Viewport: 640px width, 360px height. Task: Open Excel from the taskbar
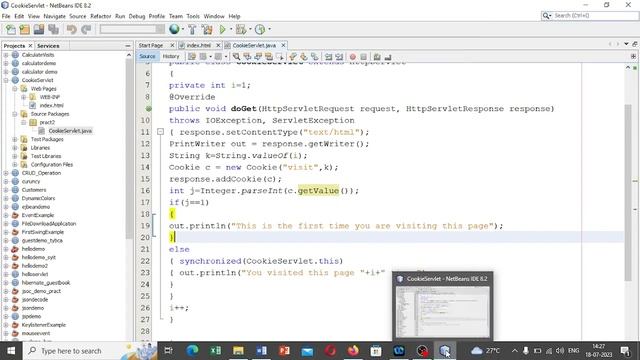point(215,351)
